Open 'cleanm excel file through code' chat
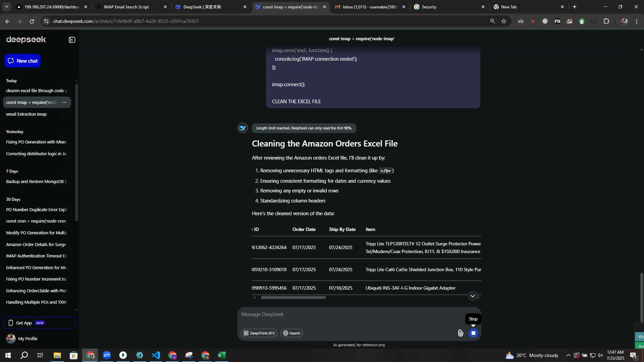This screenshot has width=644, height=362. click(37, 90)
